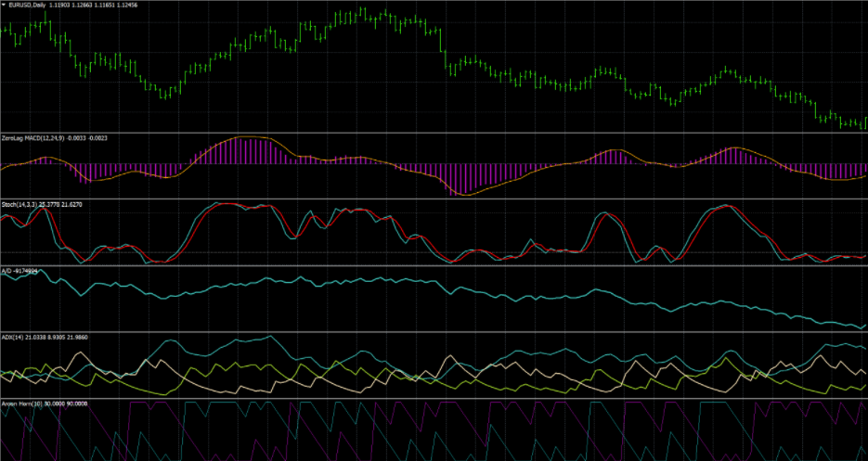This screenshot has width=868, height=461.
Task: Click the EURUSD,Daily chart title
Action: 29,5
